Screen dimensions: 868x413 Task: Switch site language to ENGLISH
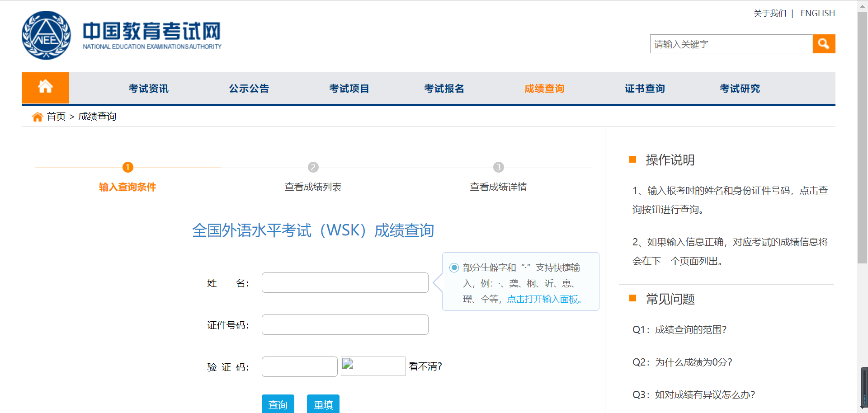(817, 14)
